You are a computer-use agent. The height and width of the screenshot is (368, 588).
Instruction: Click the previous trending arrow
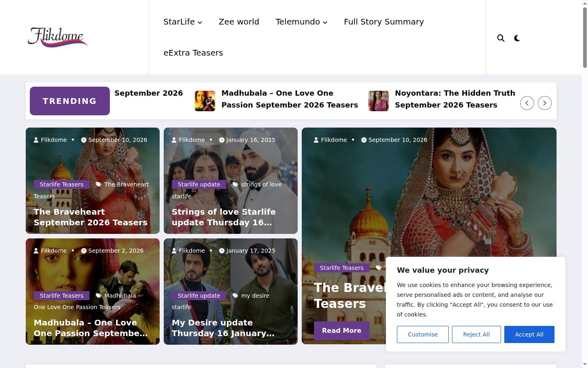pos(527,103)
